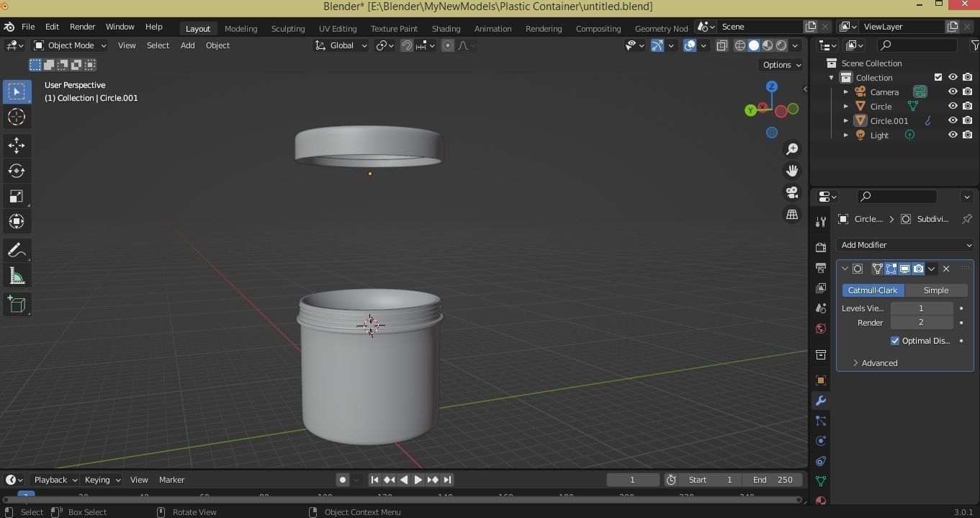
Task: Switch perspective/orthographic grid icon
Action: (792, 215)
